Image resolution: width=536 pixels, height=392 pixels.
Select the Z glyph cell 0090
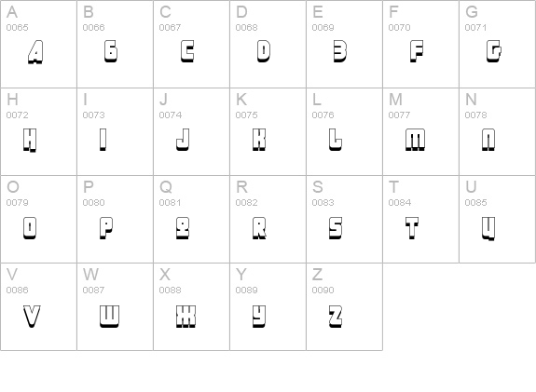pos(344,306)
